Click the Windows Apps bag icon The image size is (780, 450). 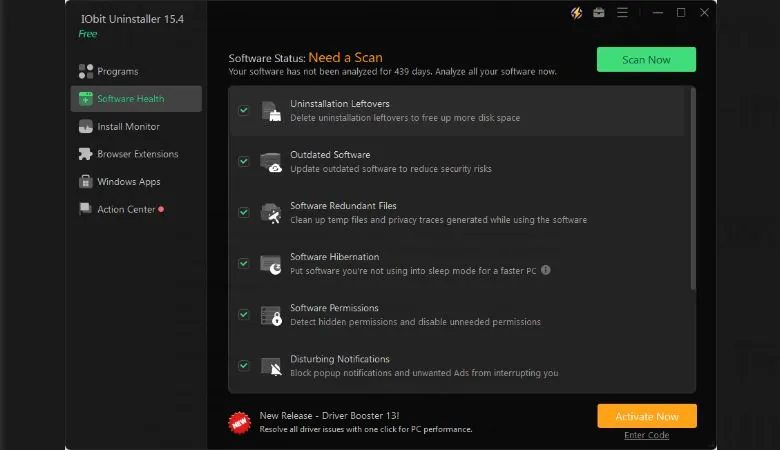point(86,181)
